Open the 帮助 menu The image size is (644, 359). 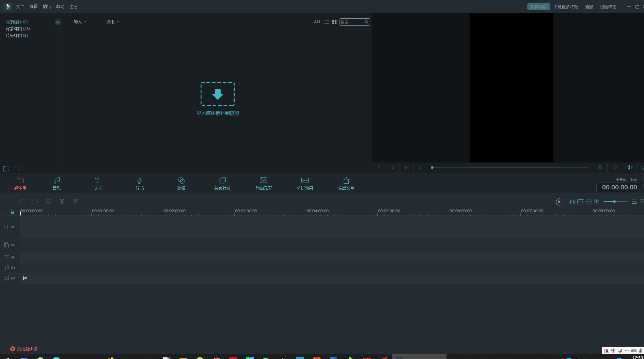pyautogui.click(x=60, y=7)
